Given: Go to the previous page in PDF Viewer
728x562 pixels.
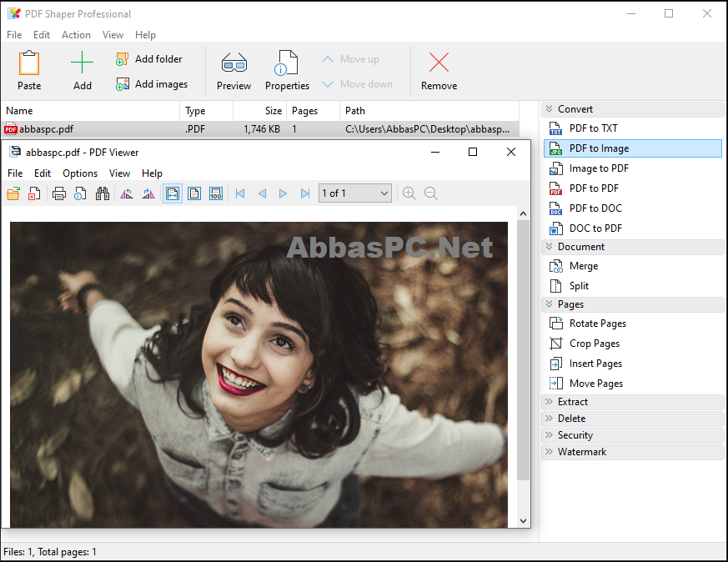Looking at the screenshot, I should [x=262, y=193].
